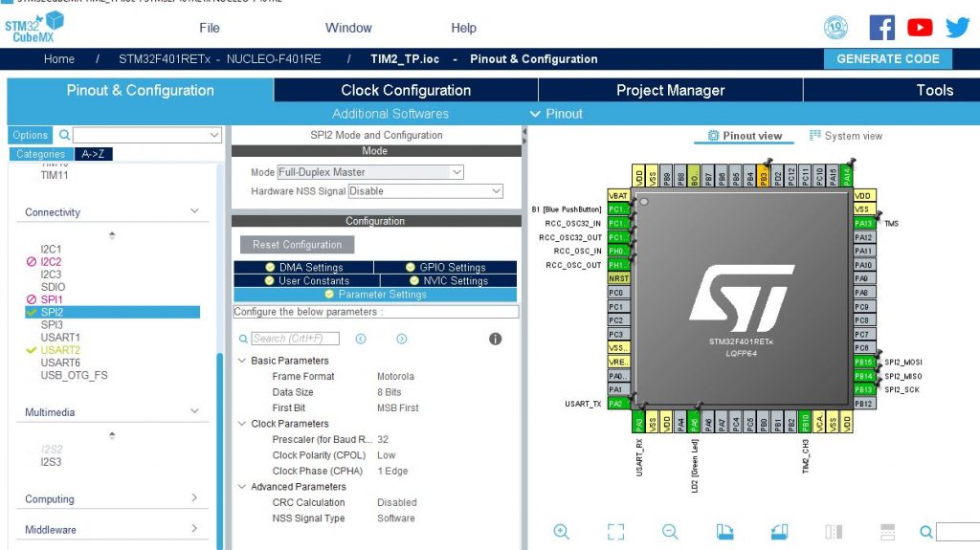The height and width of the screenshot is (550, 980).
Task: Click the categories search magnifier icon
Action: [64, 134]
